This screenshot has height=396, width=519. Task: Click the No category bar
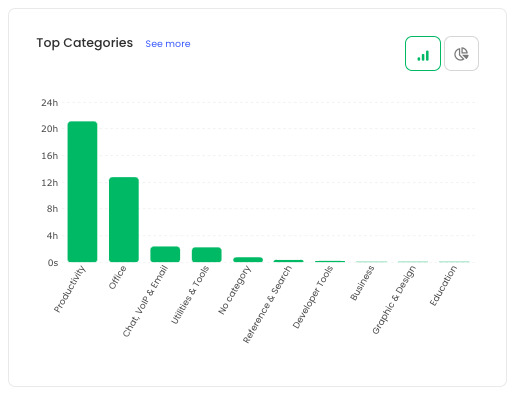pyautogui.click(x=248, y=260)
